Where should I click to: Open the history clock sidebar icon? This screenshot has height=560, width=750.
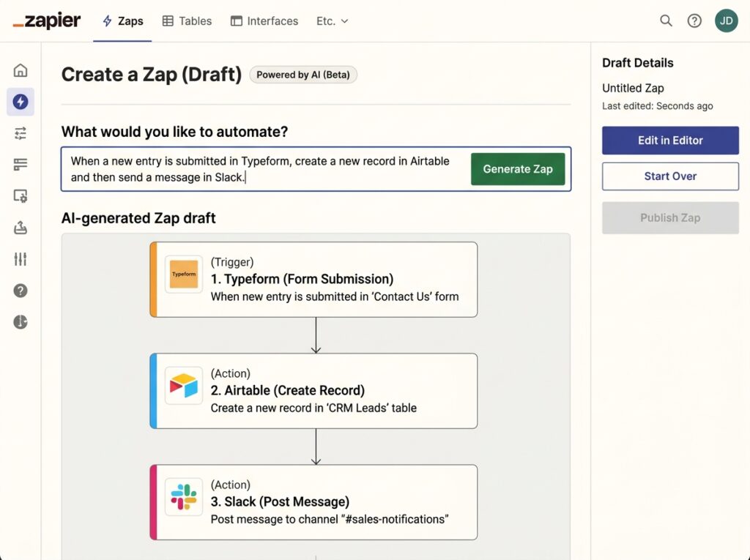tap(20, 322)
